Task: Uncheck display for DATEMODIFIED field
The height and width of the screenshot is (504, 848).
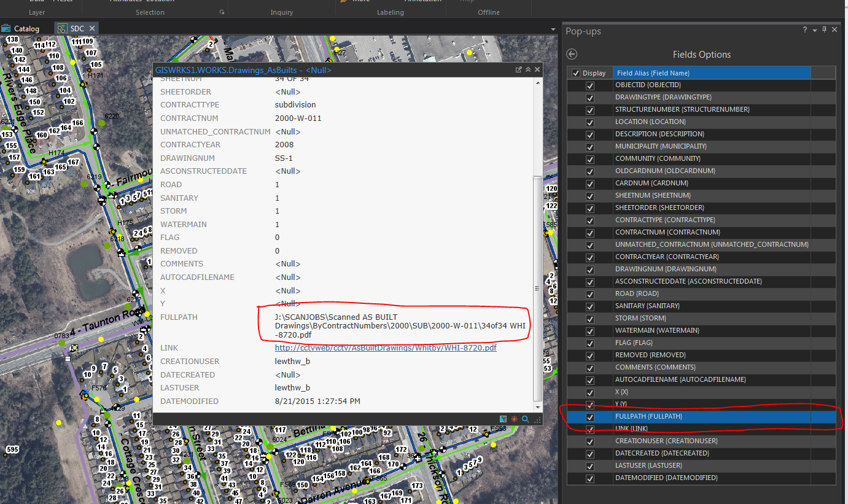Action: point(590,478)
